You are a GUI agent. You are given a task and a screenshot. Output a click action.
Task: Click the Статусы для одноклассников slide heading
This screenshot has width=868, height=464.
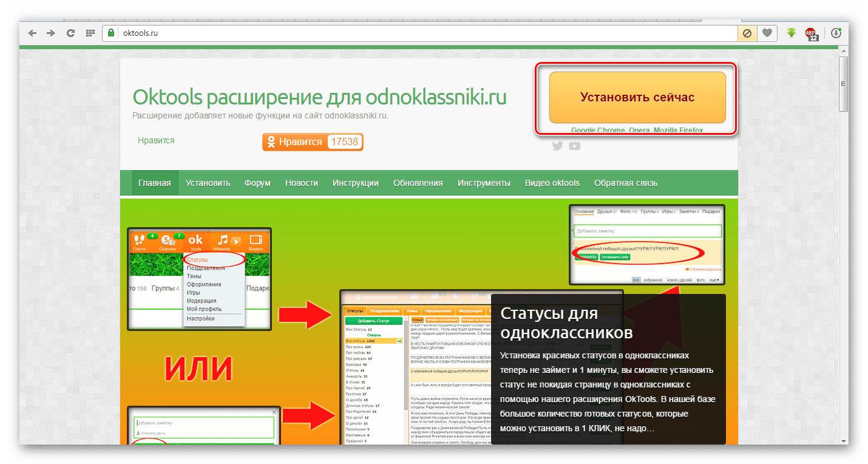pyautogui.click(x=567, y=323)
